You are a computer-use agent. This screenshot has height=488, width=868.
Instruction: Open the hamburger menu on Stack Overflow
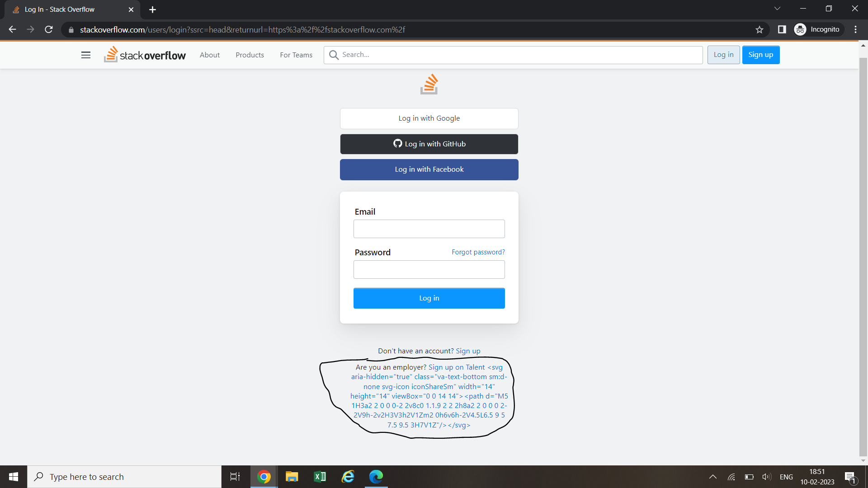[x=86, y=55]
